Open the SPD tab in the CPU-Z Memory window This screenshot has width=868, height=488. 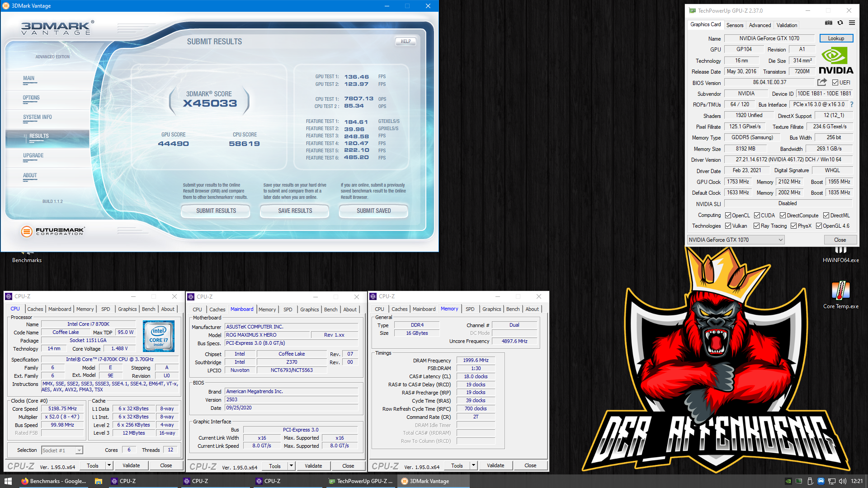pos(470,309)
